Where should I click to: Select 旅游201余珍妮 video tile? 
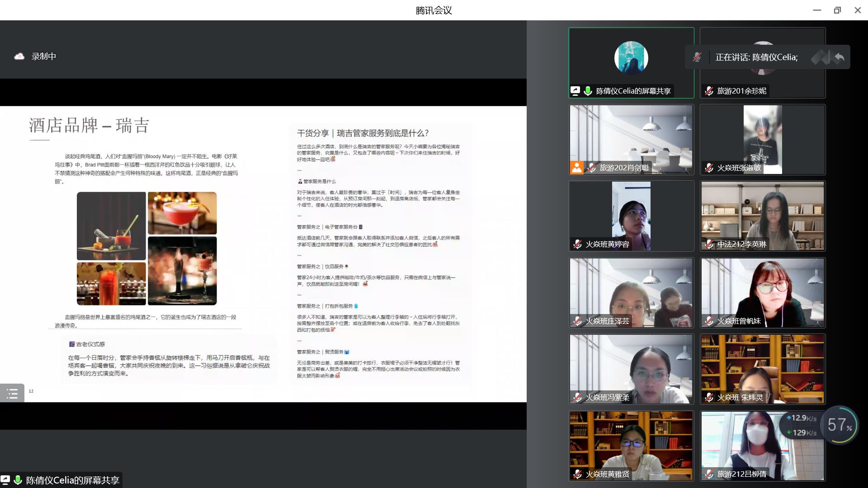click(x=763, y=63)
